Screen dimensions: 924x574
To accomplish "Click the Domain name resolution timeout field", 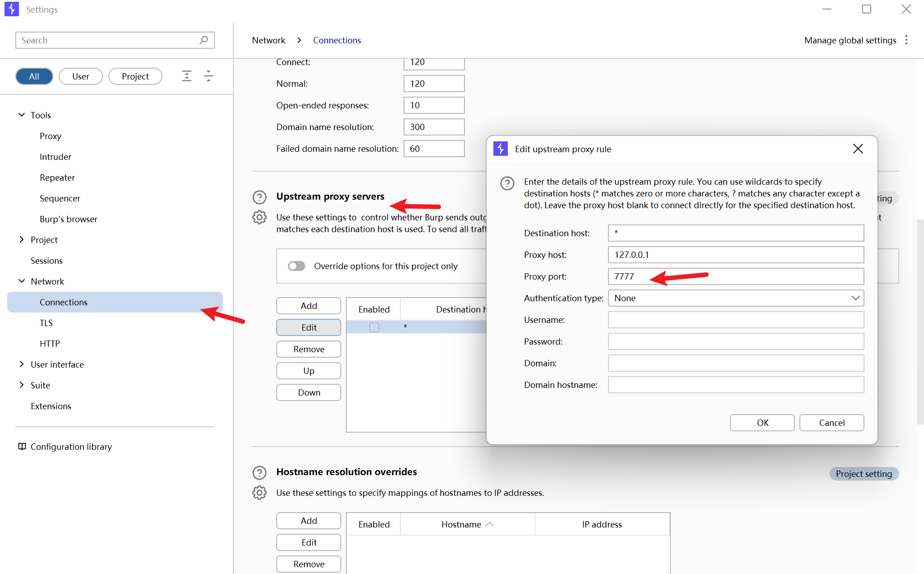I will pos(434,127).
